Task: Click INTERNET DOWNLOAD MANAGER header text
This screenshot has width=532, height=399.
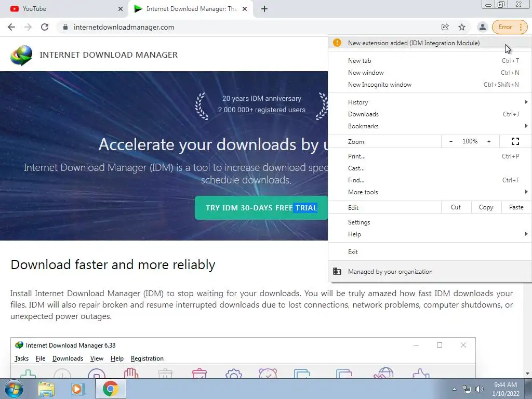Action: point(109,55)
